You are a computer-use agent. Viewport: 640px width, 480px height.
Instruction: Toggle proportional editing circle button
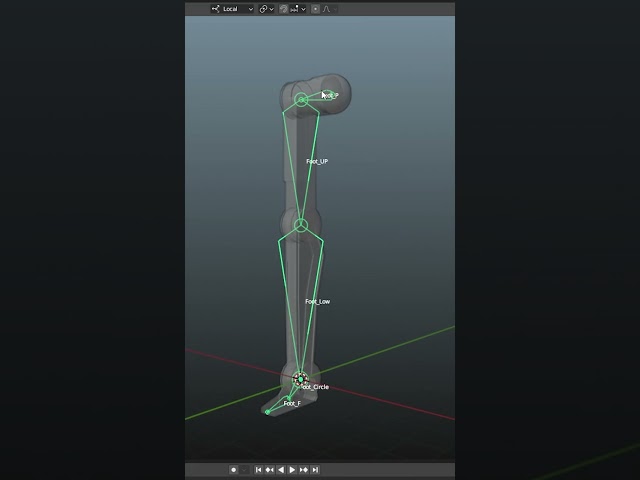pyautogui.click(x=316, y=9)
